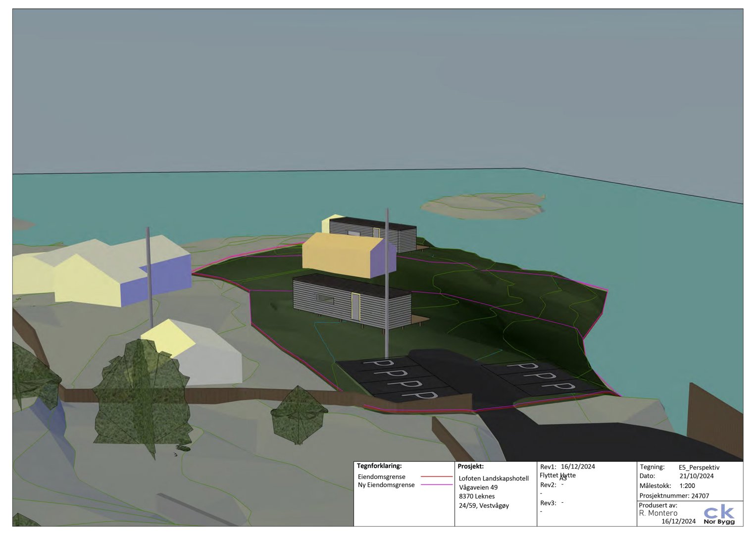Toggle visibility of Ny Eiendomsgrense legend entry
The height and width of the screenshot is (535, 756).
[x=386, y=485]
